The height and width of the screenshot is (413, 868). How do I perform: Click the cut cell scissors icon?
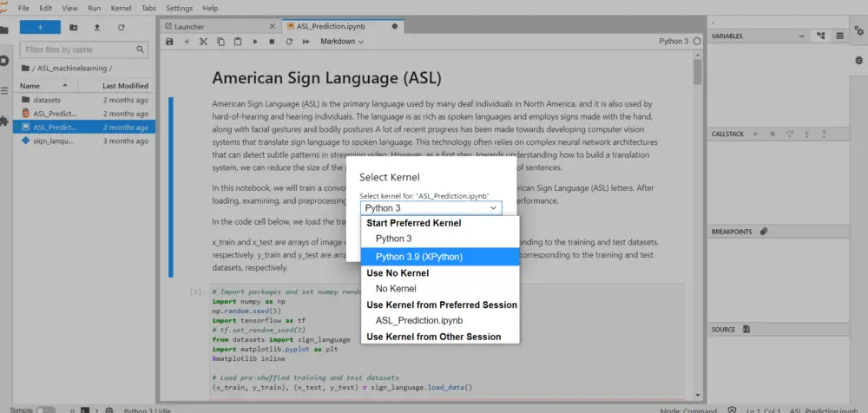[203, 42]
